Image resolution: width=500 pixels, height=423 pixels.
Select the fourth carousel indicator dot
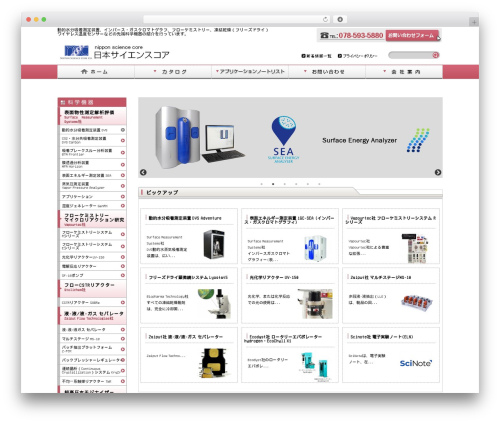click(296, 184)
